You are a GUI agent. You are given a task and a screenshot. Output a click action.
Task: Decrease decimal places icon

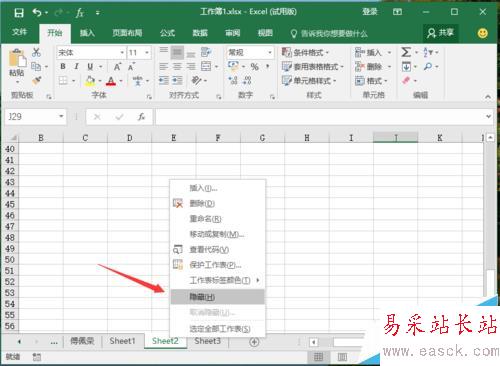tap(247, 80)
